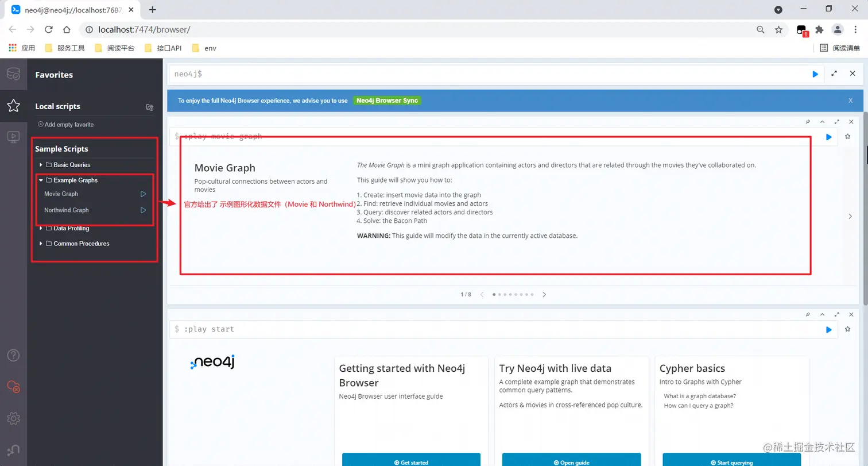Click the Start querying button
Image resolution: width=868 pixels, height=466 pixels.
731,459
